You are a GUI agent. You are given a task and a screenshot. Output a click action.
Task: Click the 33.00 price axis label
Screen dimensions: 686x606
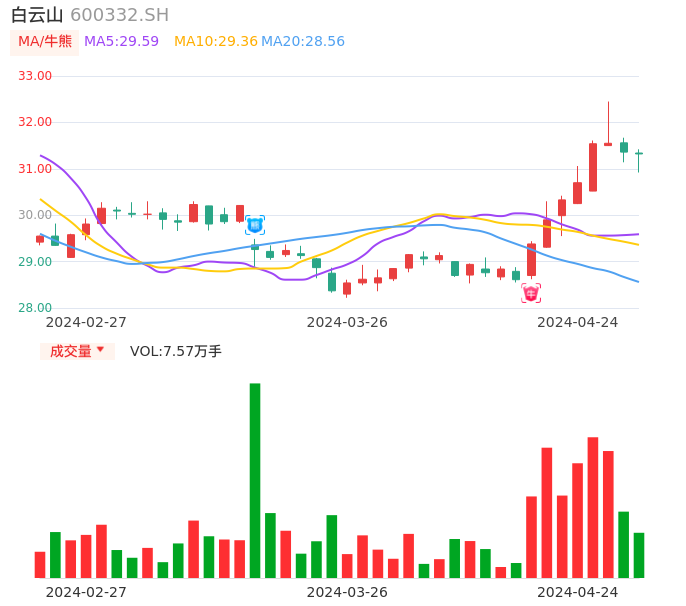coord(35,76)
